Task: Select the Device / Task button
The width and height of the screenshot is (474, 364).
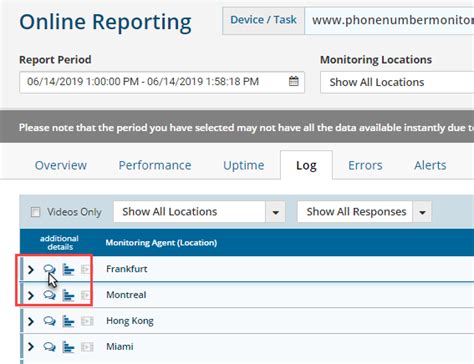Action: click(x=263, y=21)
